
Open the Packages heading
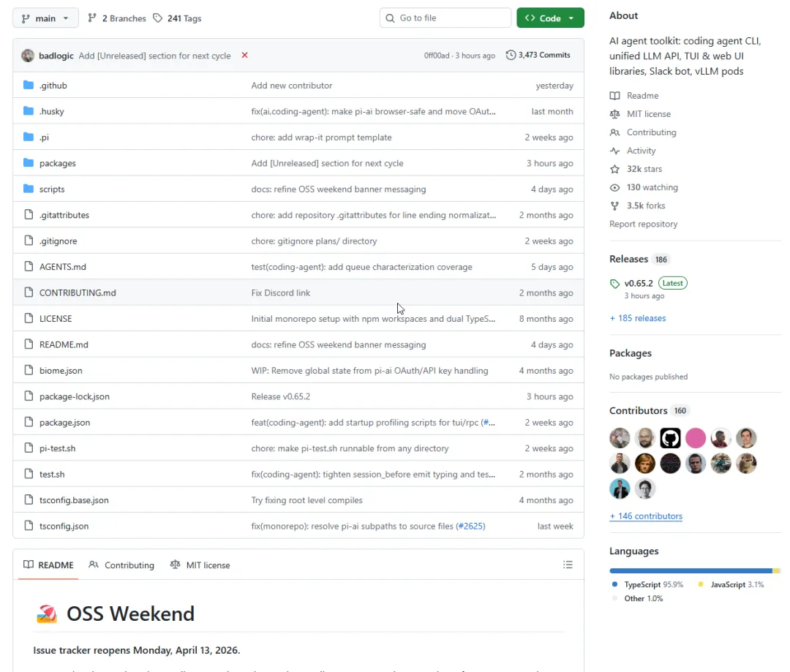pos(631,353)
